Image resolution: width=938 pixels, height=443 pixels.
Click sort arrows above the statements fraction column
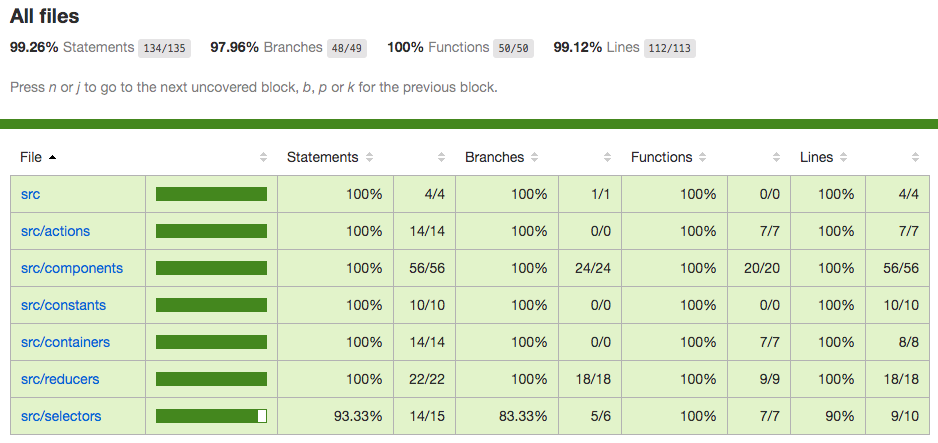coord(441,157)
